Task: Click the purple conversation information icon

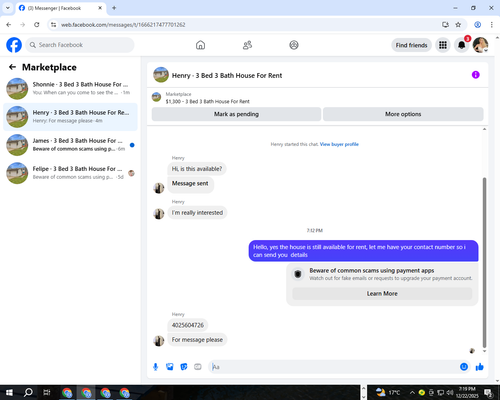Action: click(476, 75)
